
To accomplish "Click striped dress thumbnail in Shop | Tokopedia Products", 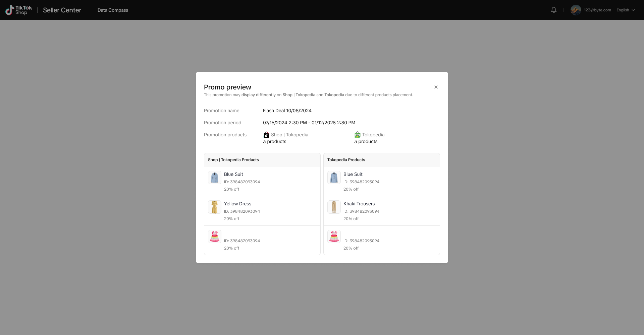I will 215,237.
